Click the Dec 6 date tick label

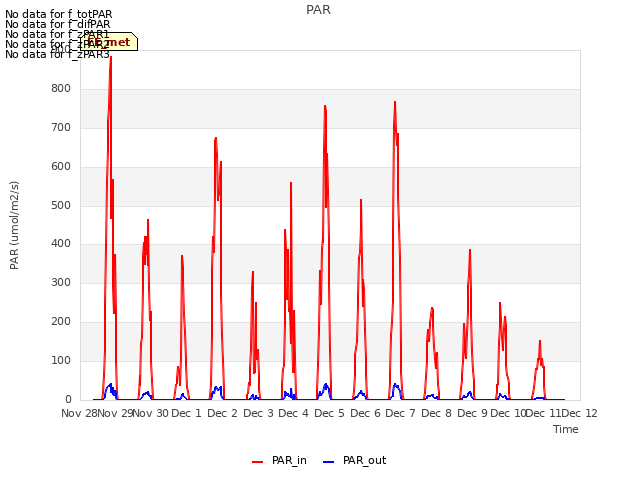pyautogui.click(x=365, y=413)
